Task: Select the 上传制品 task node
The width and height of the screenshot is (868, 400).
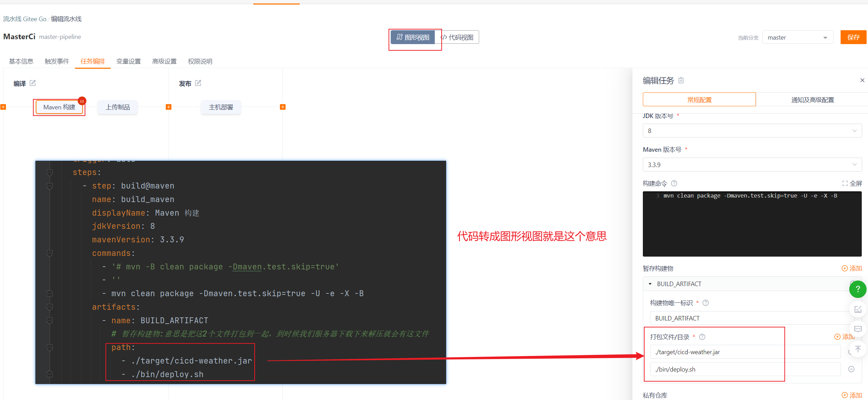Action: 118,107
